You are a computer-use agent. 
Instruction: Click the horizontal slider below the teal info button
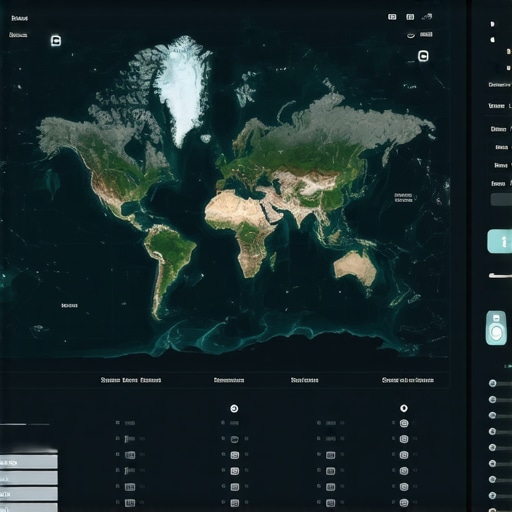500,275
